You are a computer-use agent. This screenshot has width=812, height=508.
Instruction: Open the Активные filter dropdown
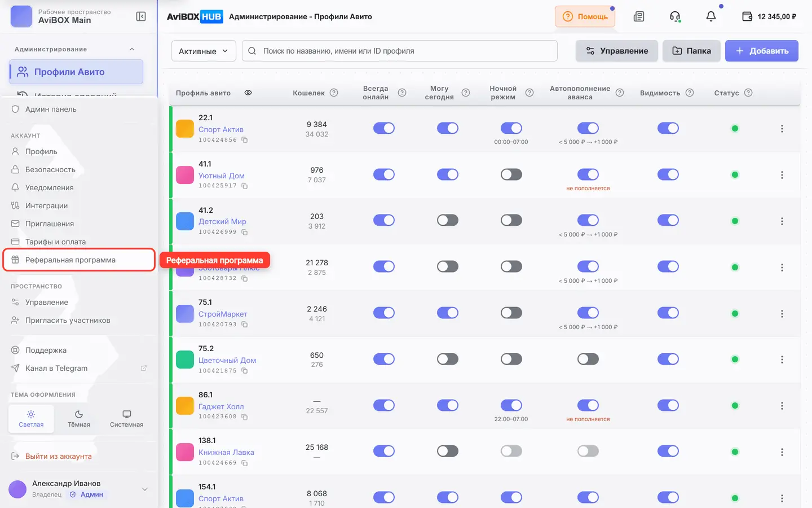(x=204, y=51)
